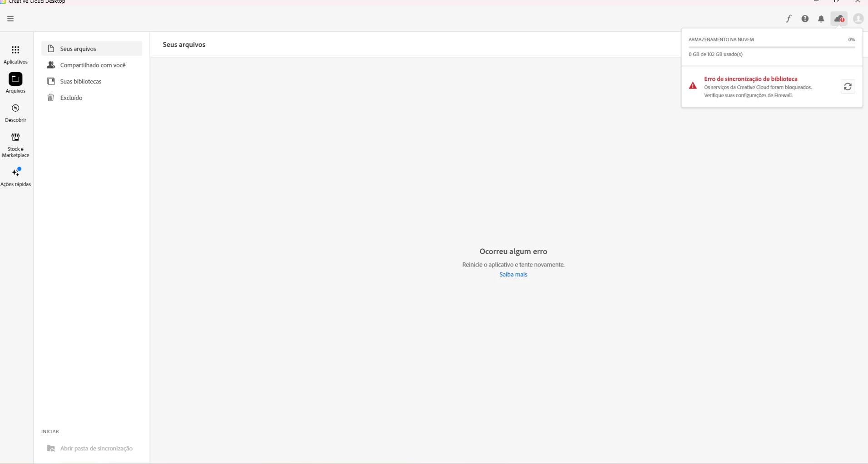Screen dimensions: 868x464
Task: Open Stock e Marketplace
Action: (15, 145)
